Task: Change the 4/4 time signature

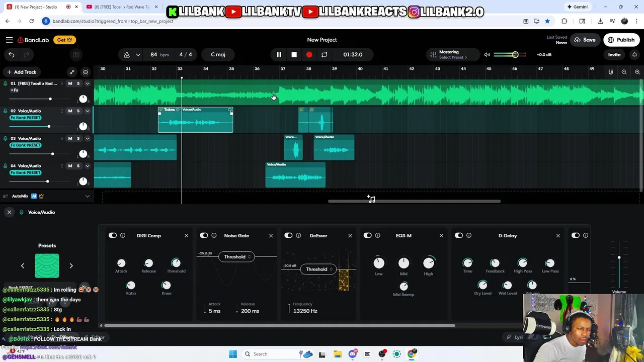Action: [x=186, y=54]
